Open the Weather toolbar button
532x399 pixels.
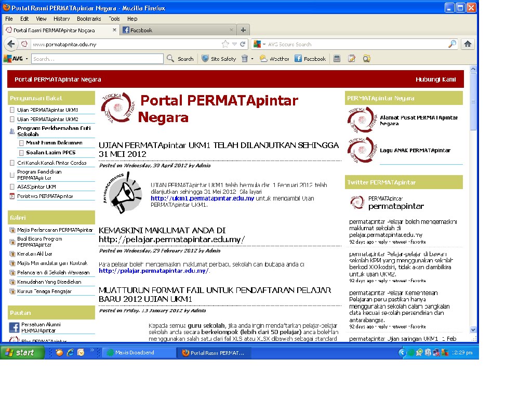(x=274, y=59)
